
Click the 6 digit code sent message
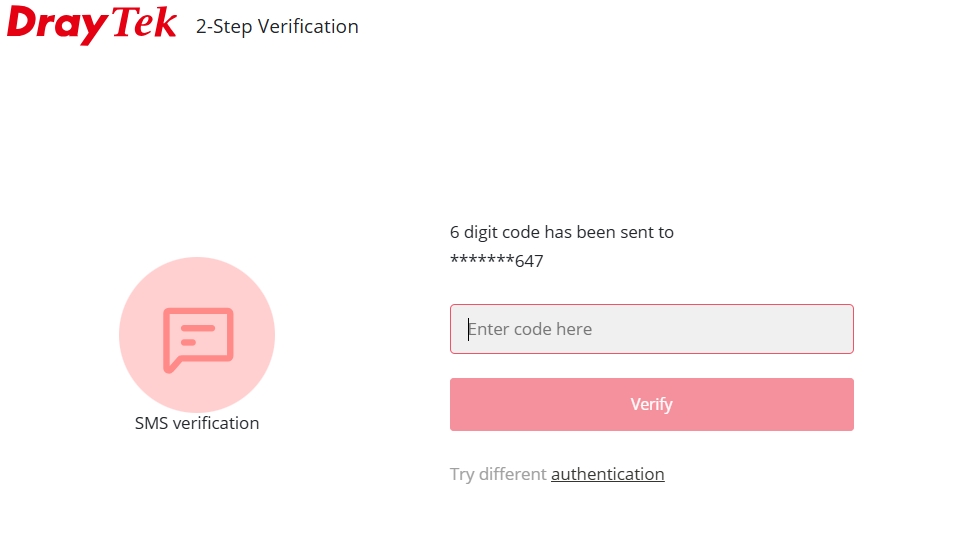click(561, 232)
